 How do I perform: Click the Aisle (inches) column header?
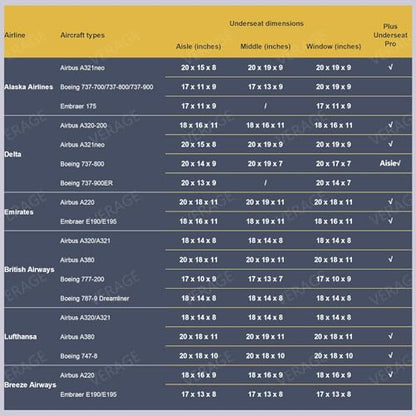[198, 46]
